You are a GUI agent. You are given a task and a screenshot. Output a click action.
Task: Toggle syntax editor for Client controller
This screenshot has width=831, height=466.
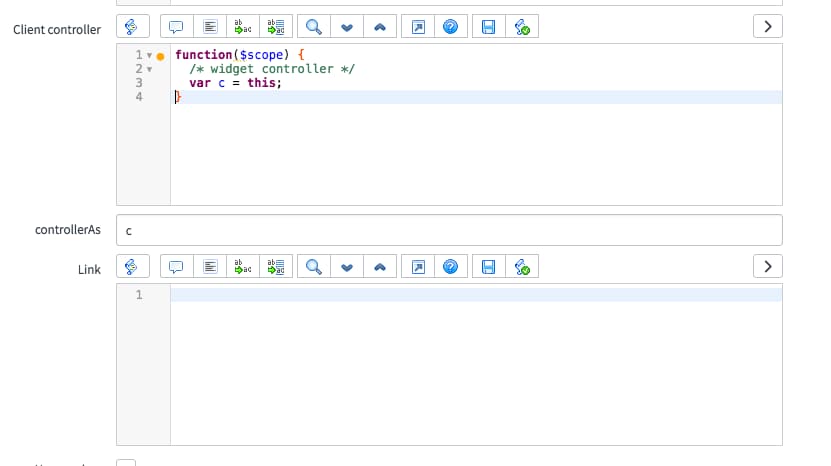pos(132,28)
